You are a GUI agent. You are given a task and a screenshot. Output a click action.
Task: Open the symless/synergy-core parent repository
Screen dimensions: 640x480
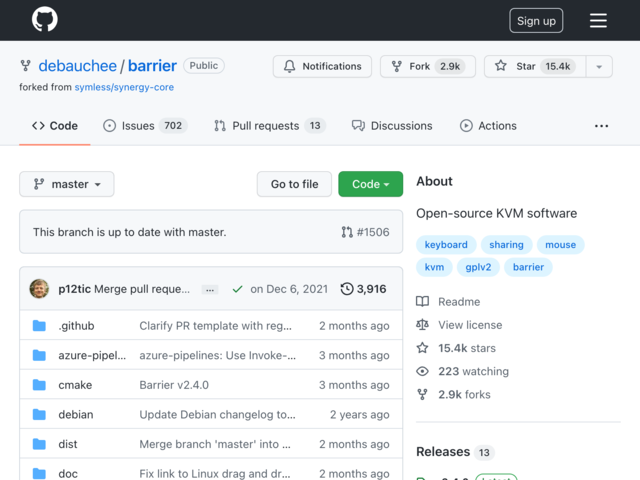(x=124, y=87)
